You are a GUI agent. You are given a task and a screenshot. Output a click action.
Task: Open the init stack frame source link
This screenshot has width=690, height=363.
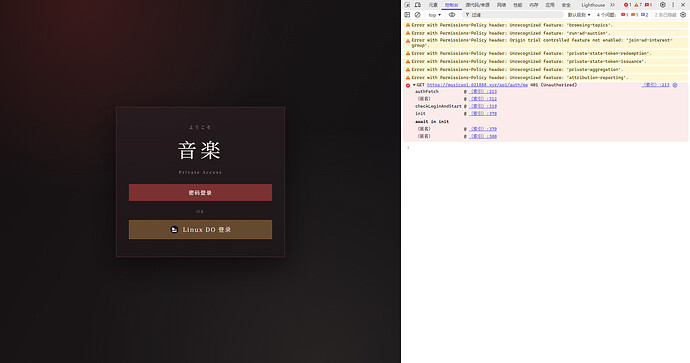point(483,114)
